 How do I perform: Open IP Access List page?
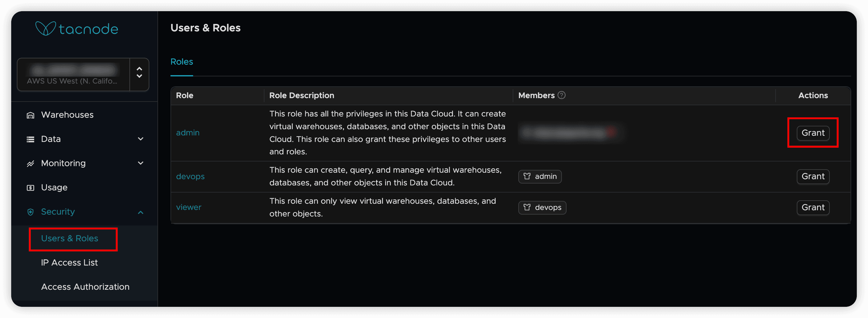(x=69, y=262)
